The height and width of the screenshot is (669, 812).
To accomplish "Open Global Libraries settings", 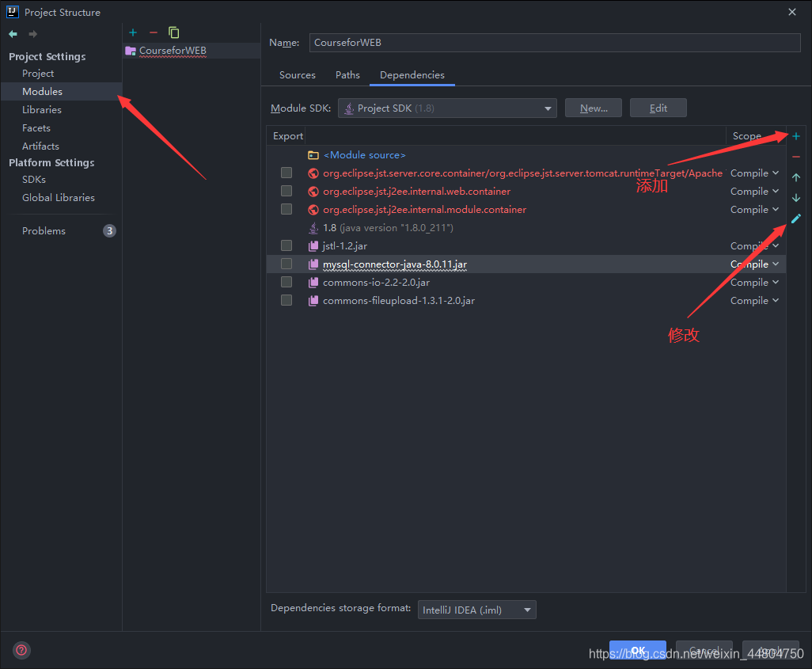I will tap(59, 197).
